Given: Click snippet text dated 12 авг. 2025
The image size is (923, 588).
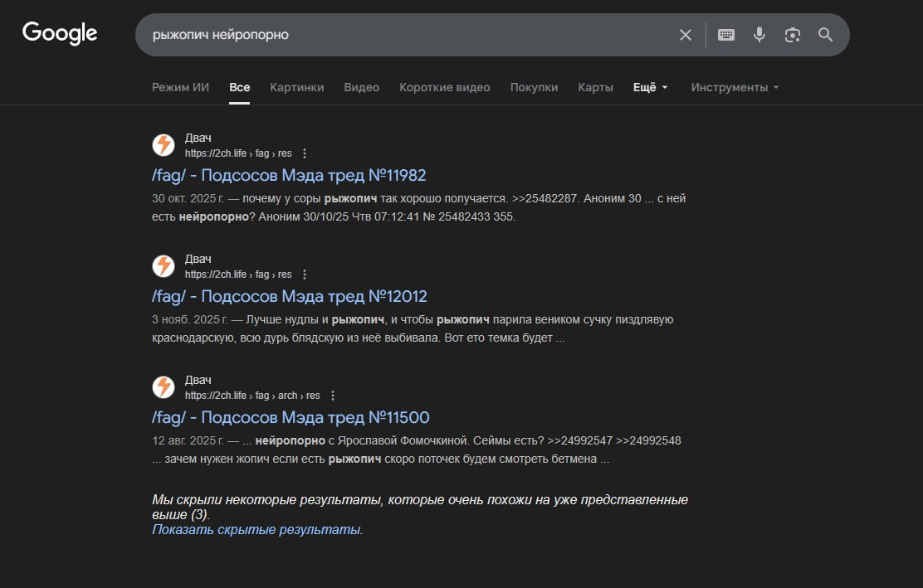Looking at the screenshot, I should [x=416, y=450].
